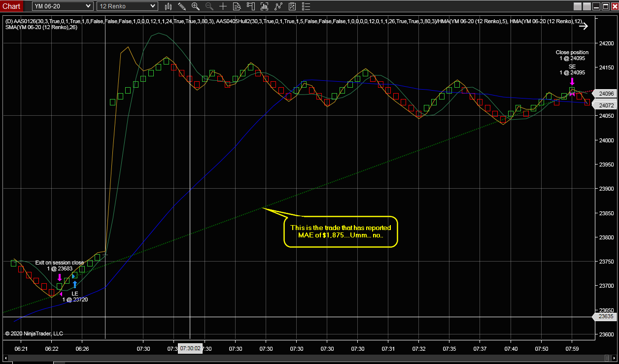Click the second gray window link button

[x=586, y=6]
